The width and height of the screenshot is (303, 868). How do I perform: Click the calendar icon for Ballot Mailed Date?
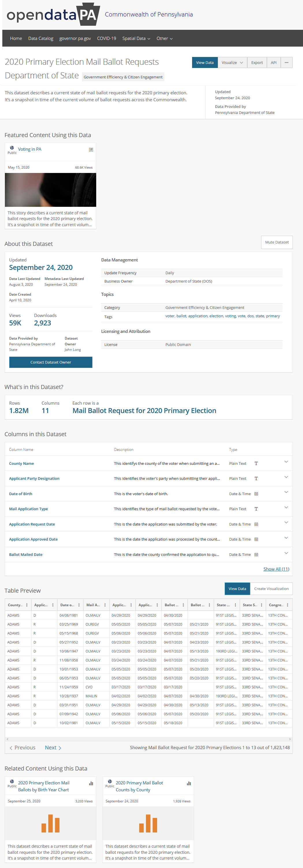256,555
